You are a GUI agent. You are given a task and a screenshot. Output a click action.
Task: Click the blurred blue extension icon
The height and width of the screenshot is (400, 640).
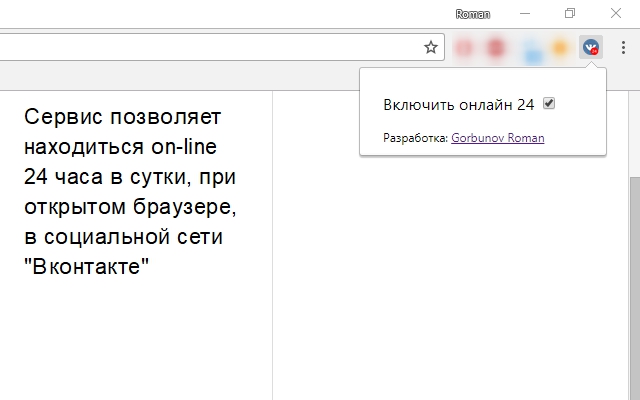pyautogui.click(x=532, y=52)
